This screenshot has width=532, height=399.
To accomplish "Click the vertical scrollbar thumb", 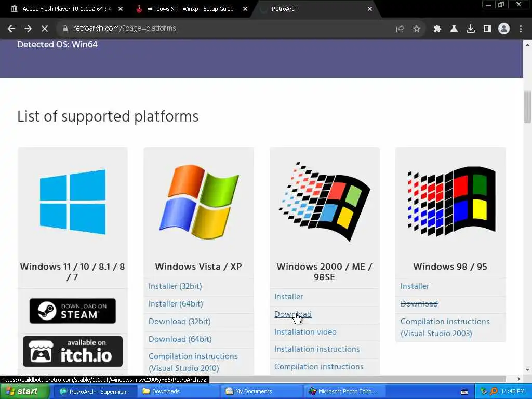I will point(527,107).
